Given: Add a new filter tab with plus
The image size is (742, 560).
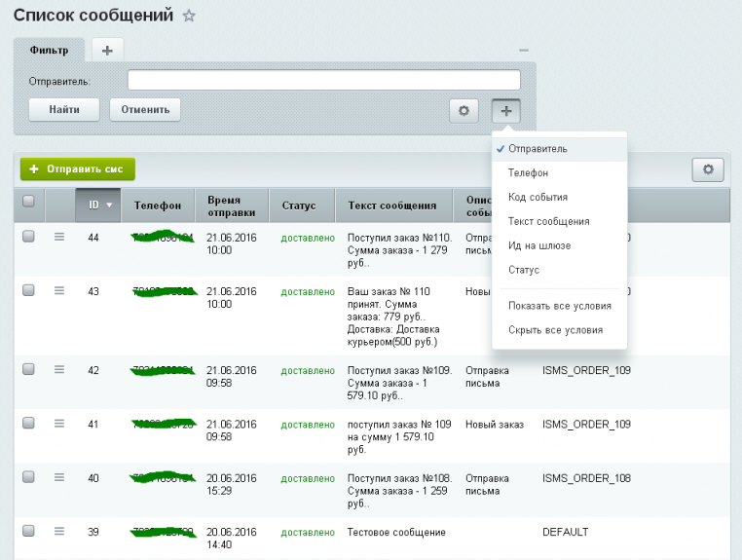Looking at the screenshot, I should coord(106,50).
